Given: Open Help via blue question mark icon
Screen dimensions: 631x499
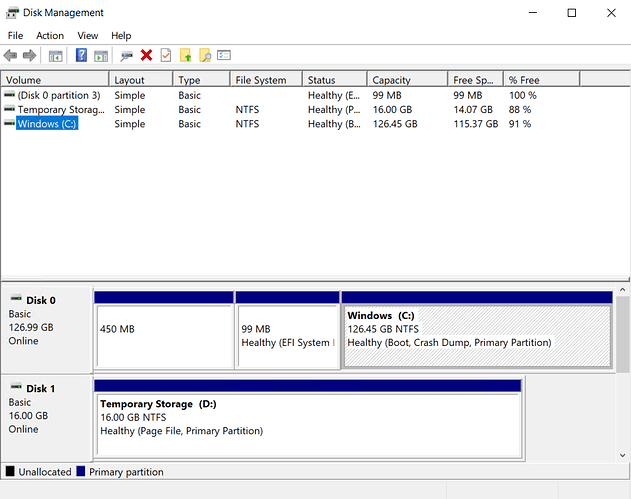Looking at the screenshot, I should pyautogui.click(x=82, y=56).
